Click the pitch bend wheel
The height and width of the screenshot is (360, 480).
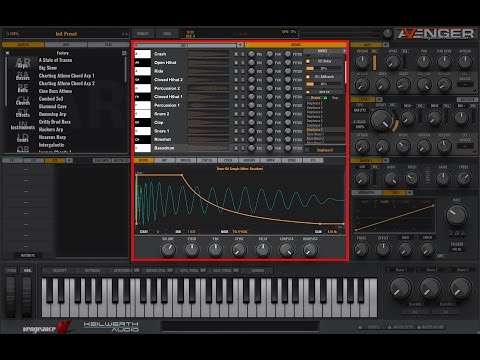[x=11, y=297]
